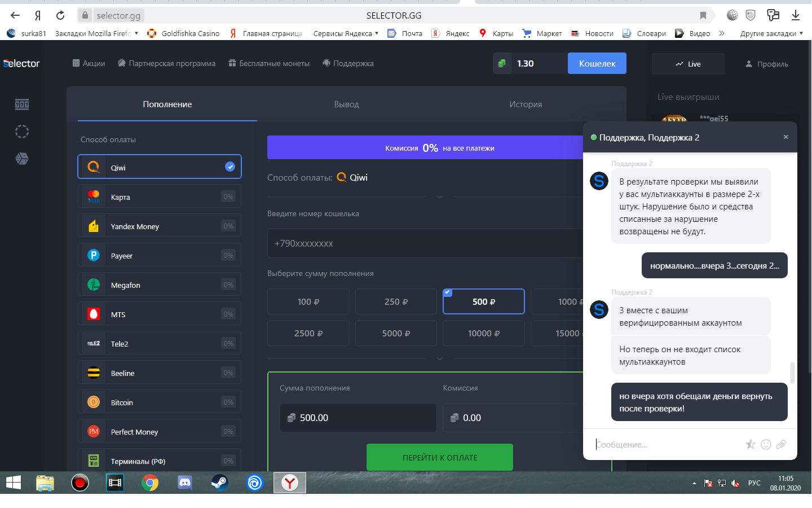Switch to the Вывод tab
Screen dimensions: 812x508
point(346,104)
